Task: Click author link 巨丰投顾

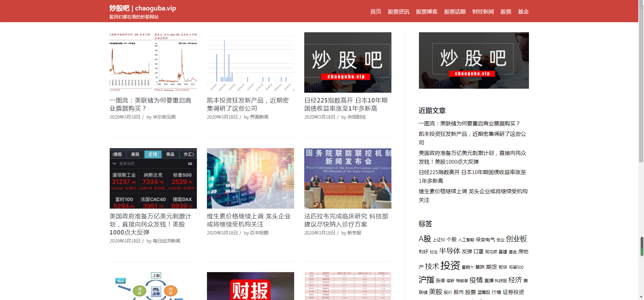Action: coord(259,233)
